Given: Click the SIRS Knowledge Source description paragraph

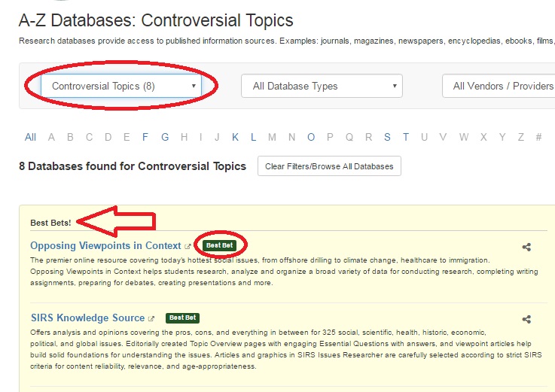Looking at the screenshot, I should 286,349.
